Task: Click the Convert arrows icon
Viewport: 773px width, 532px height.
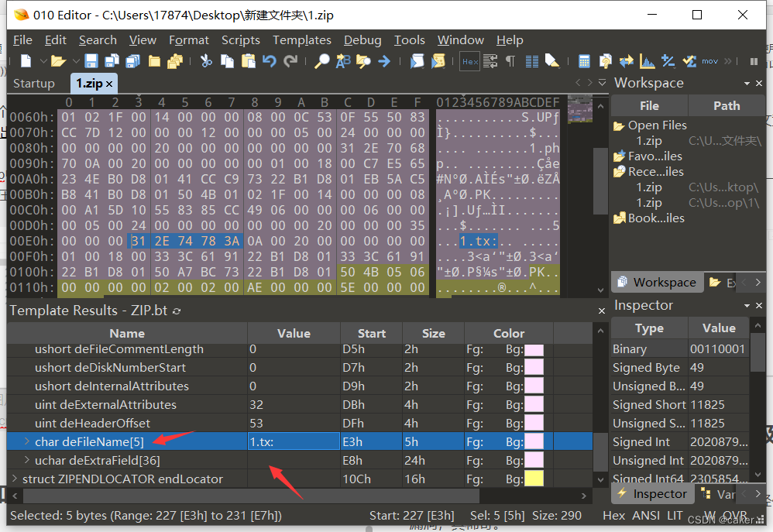Action: coord(627,61)
